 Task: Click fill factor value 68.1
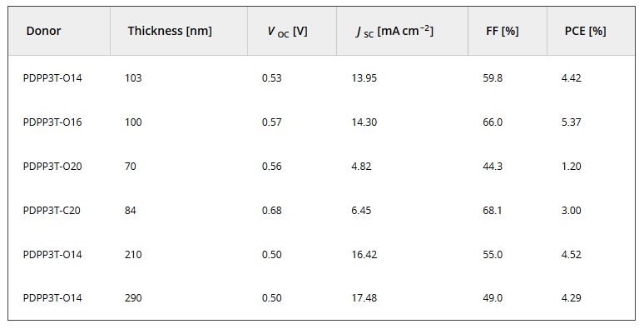[x=492, y=211]
